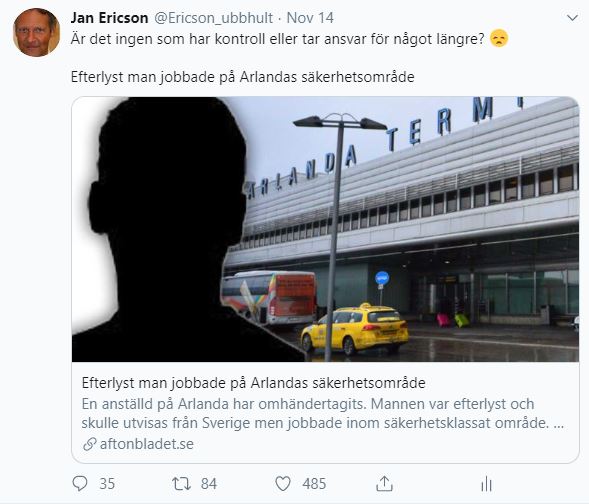Open Jan Ericson's profile avatar

click(36, 32)
